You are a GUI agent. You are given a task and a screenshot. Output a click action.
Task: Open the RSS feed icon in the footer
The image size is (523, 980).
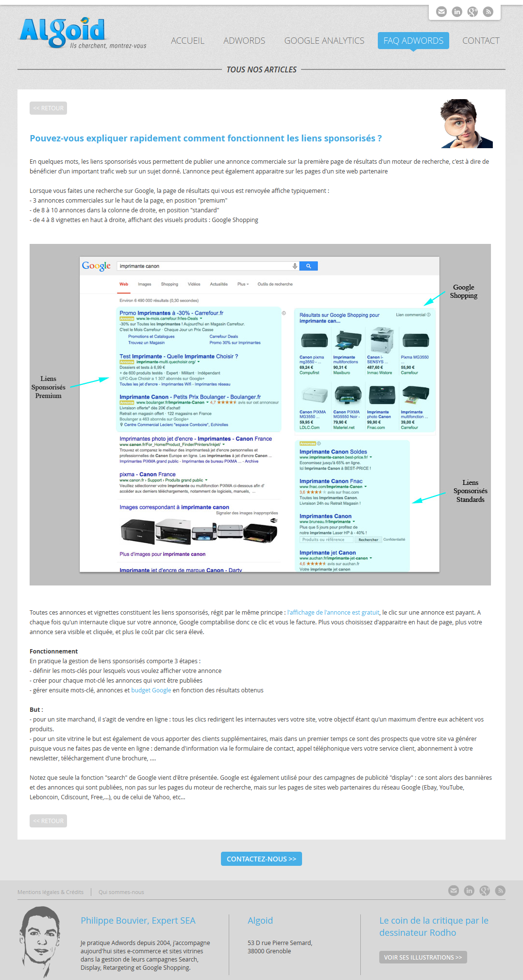coord(500,890)
